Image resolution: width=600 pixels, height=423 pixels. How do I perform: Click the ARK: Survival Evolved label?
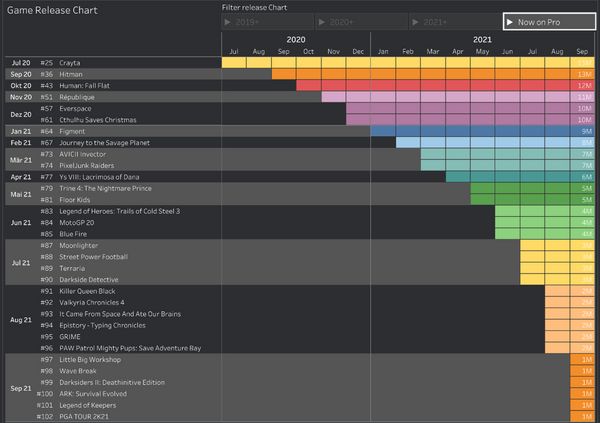93,394
